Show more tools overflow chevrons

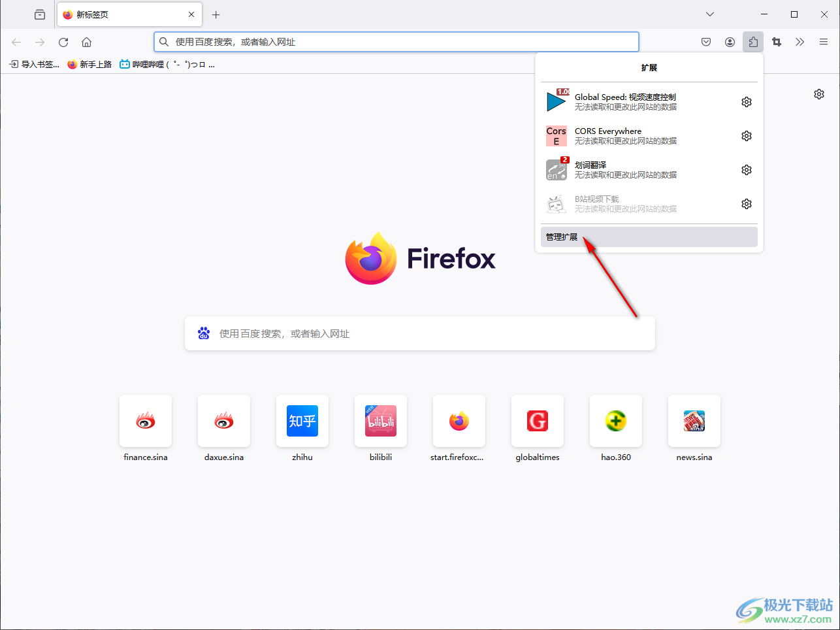pyautogui.click(x=800, y=42)
